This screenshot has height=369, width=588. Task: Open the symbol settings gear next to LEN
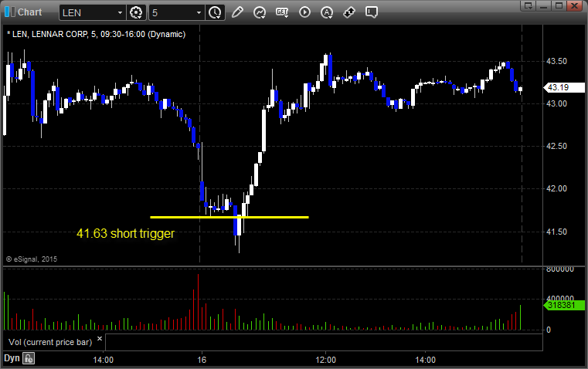(136, 12)
